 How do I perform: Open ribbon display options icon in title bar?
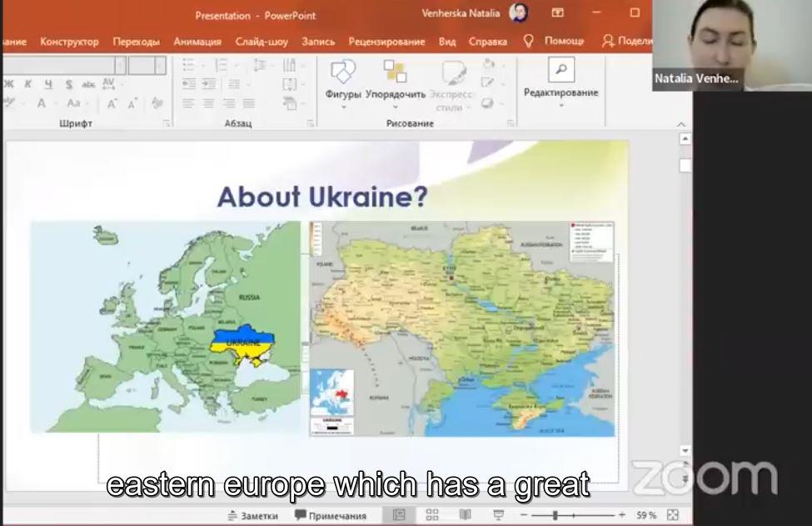click(558, 13)
